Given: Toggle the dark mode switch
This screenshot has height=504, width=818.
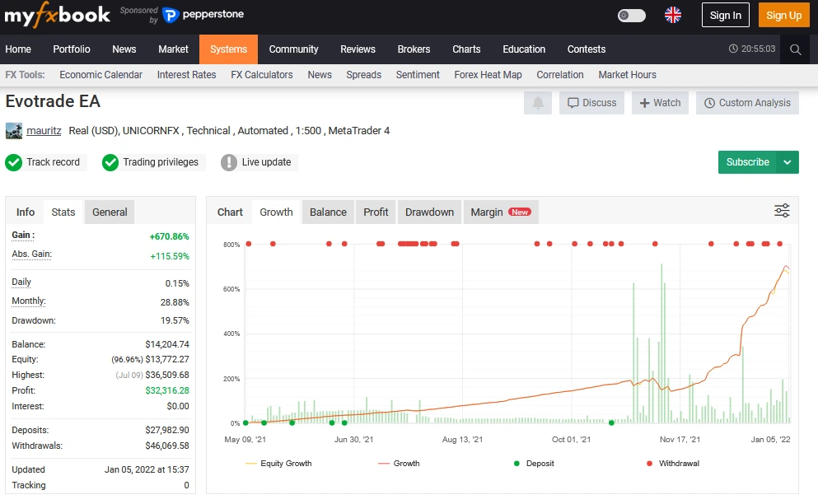Looking at the screenshot, I should click(x=631, y=15).
